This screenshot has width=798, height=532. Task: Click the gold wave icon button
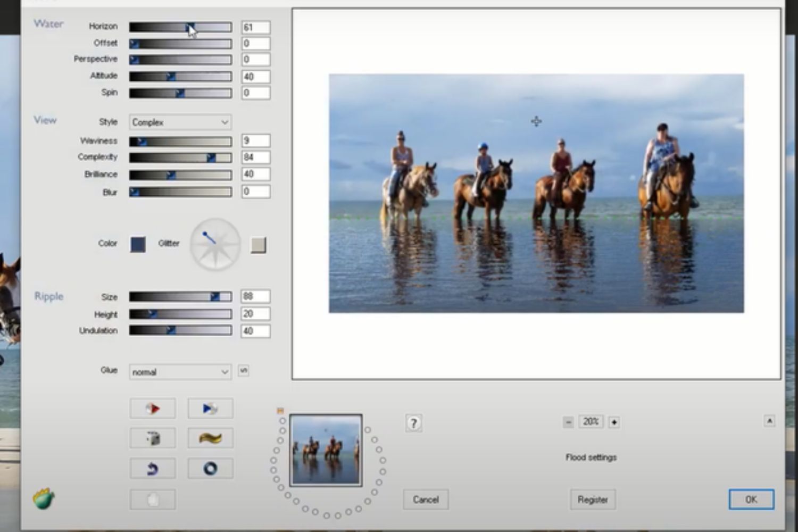(210, 438)
